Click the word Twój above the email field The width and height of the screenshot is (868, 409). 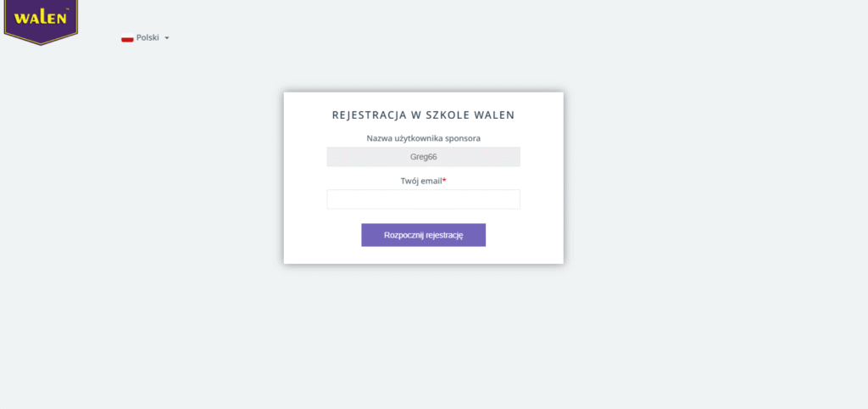pyautogui.click(x=410, y=181)
